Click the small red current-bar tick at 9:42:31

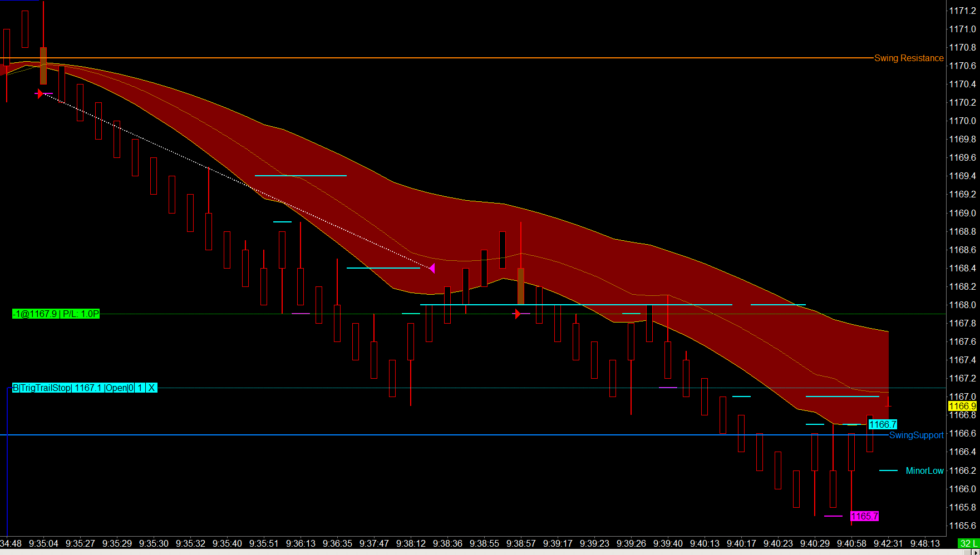(888, 403)
